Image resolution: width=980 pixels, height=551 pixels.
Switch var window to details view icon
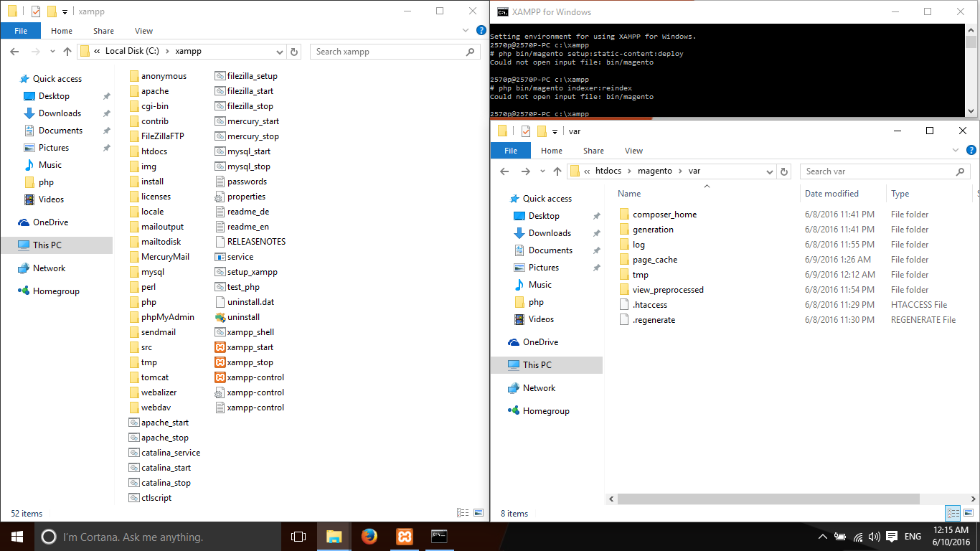point(953,513)
